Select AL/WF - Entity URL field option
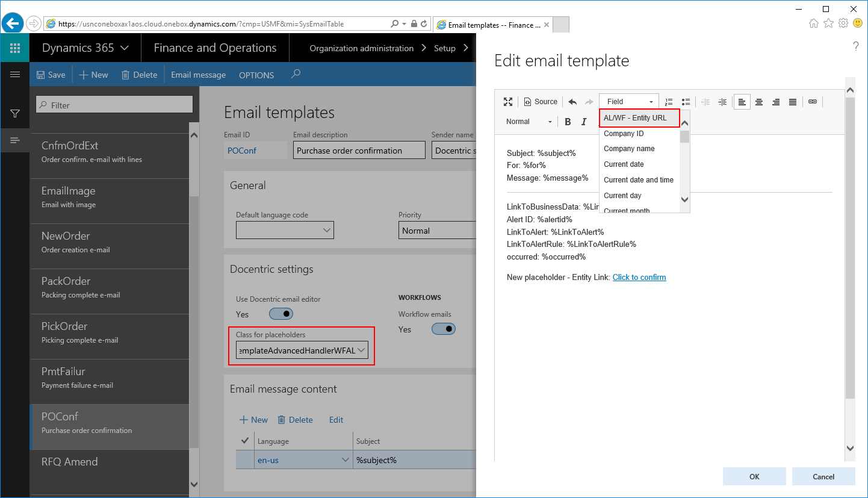Viewport: 868px width, 498px height. pos(639,118)
